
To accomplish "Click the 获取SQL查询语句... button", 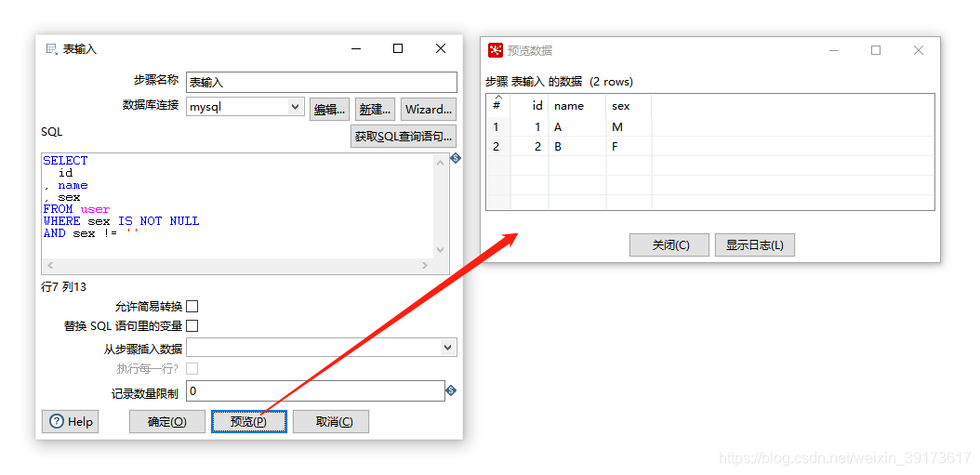I will pyautogui.click(x=404, y=137).
